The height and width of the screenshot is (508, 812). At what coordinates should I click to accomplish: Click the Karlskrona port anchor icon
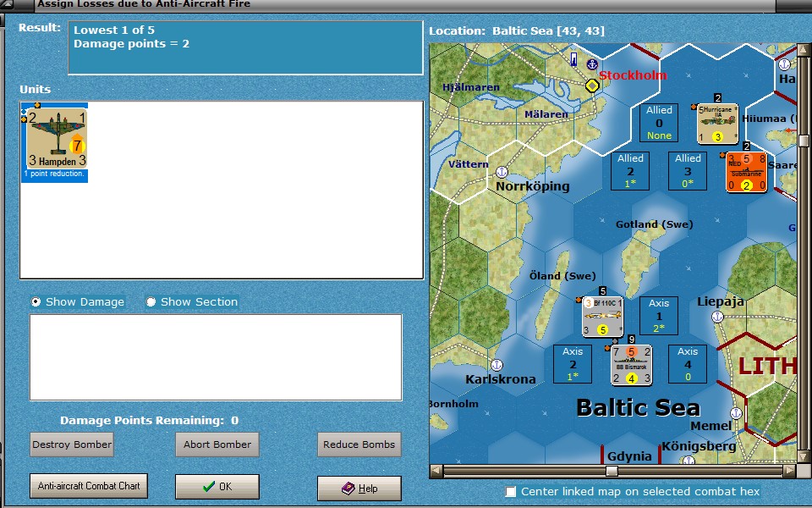click(497, 365)
